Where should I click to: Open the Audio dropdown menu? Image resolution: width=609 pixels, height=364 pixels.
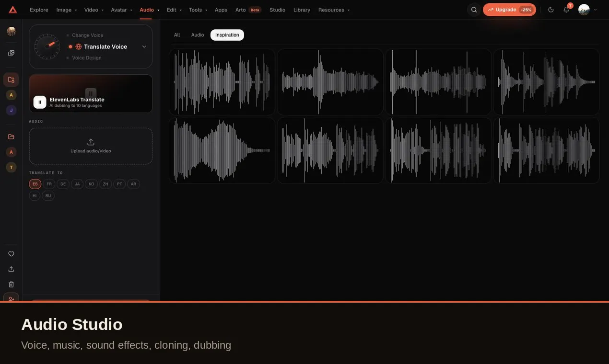click(x=149, y=10)
